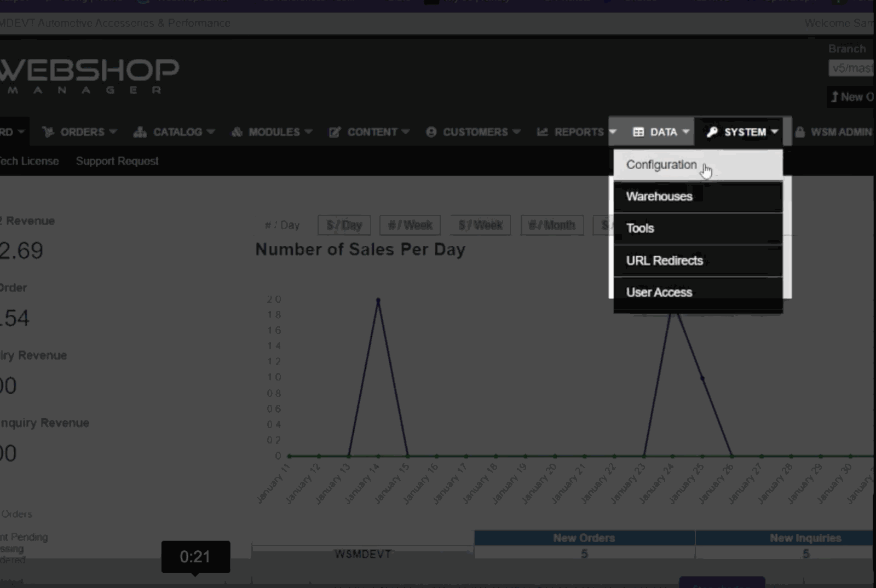Image resolution: width=876 pixels, height=588 pixels.
Task: Expand the Customers menu caret
Action: pyautogui.click(x=516, y=132)
